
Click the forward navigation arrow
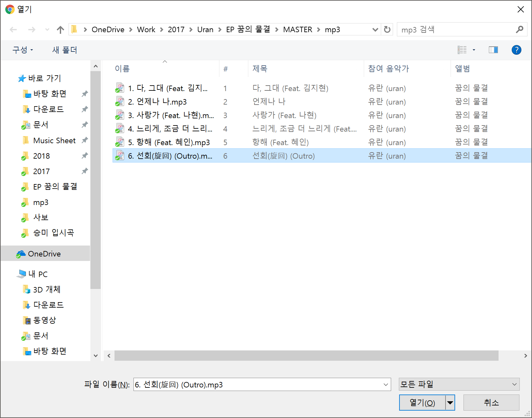(32, 30)
